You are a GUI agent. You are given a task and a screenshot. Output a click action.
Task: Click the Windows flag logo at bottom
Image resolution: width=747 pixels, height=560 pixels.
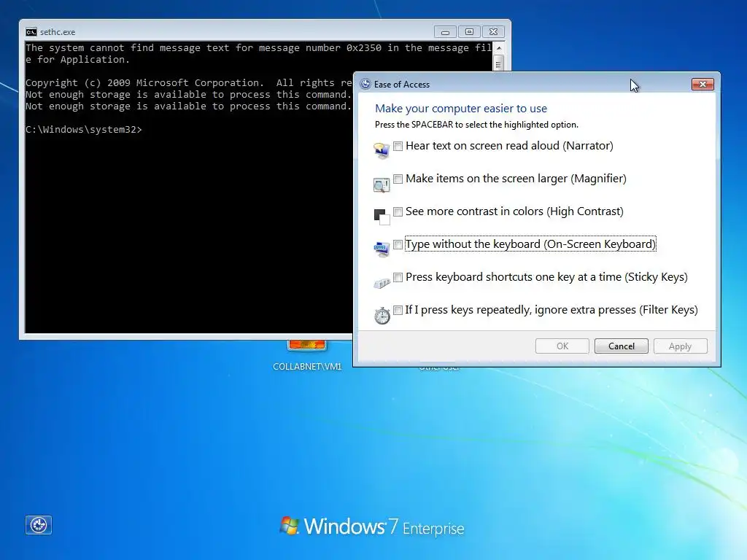pos(289,525)
